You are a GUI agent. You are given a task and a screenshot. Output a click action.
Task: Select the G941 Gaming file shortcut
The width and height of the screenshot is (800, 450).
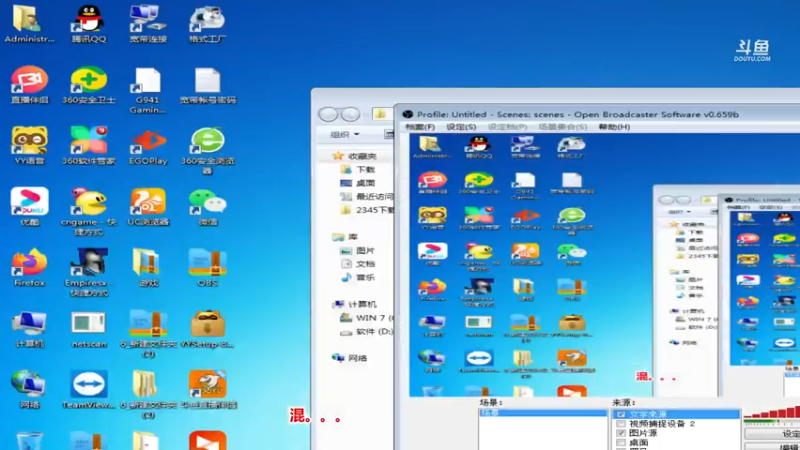[x=147, y=90]
